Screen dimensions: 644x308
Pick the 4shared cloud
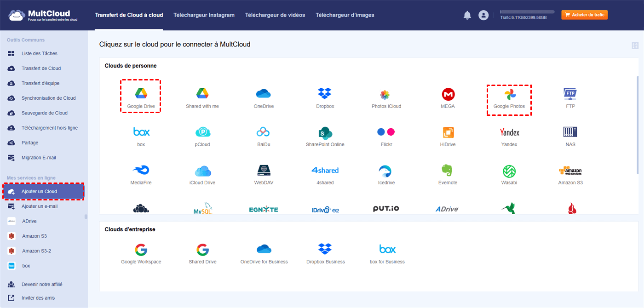325,170
